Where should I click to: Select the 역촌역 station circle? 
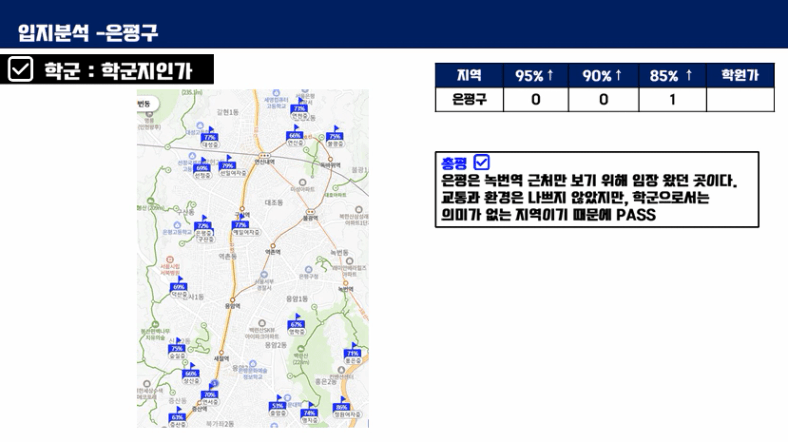273,246
